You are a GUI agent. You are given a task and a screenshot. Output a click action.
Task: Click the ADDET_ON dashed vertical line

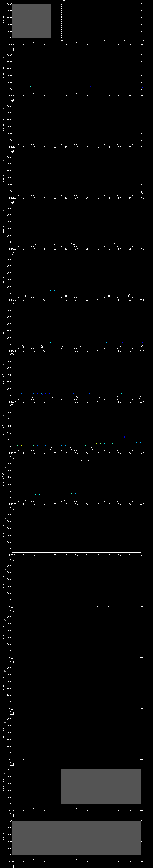tap(61, 20)
